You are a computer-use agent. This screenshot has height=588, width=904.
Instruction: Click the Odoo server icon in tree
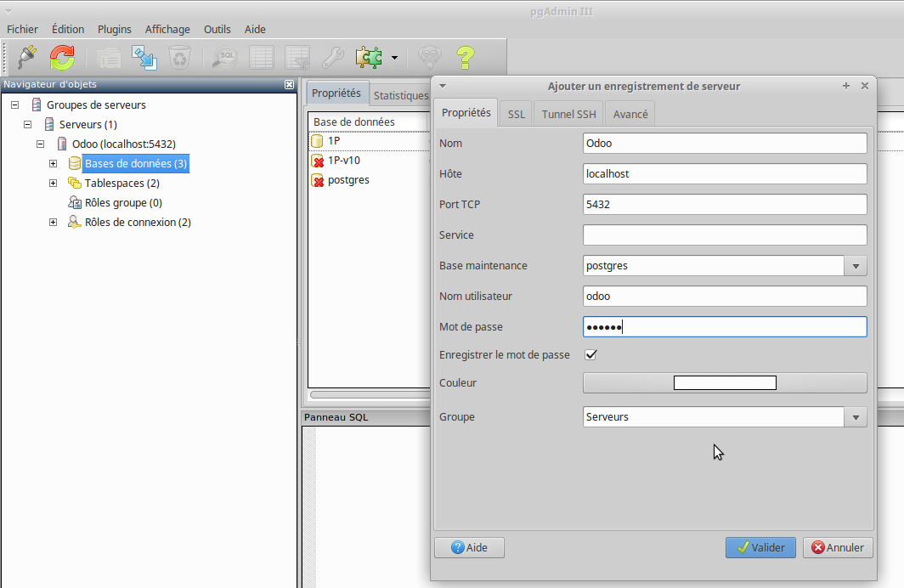coord(62,144)
